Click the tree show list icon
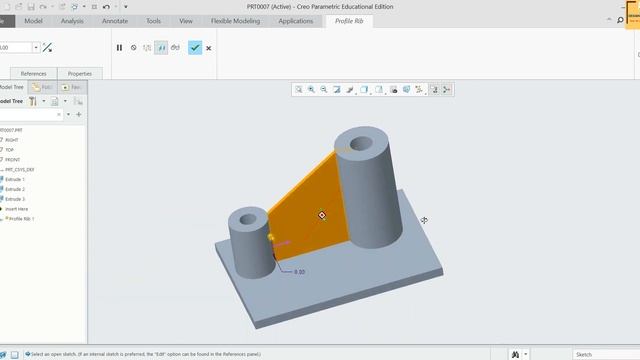The width and height of the screenshot is (640, 360). [55, 101]
